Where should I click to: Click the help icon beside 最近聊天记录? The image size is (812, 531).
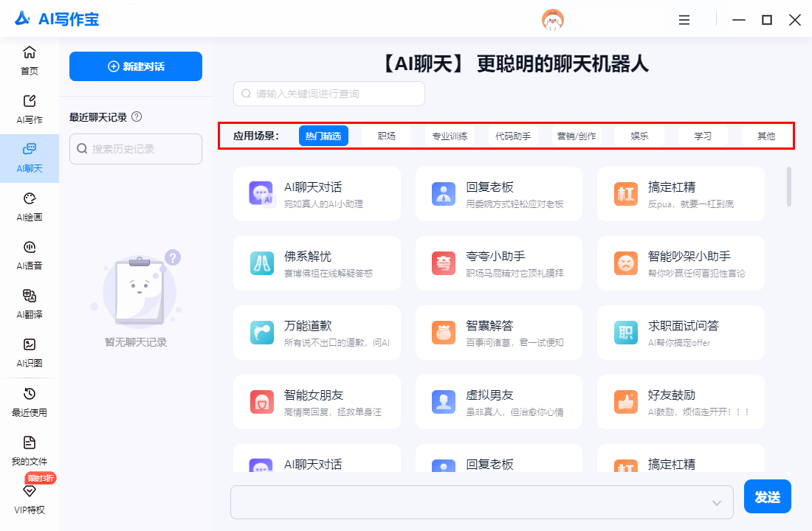point(137,117)
